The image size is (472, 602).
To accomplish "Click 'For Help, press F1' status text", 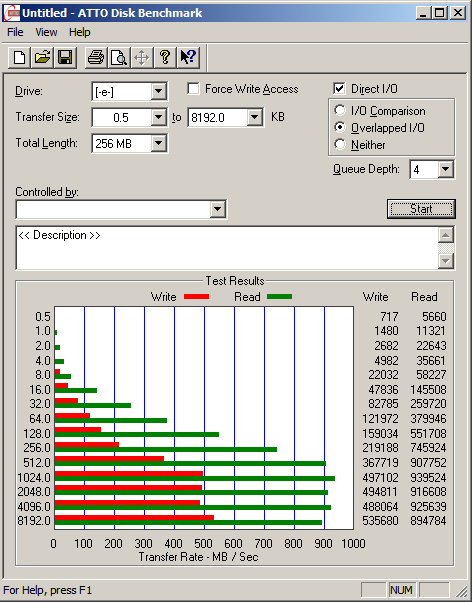I will tap(48, 590).
